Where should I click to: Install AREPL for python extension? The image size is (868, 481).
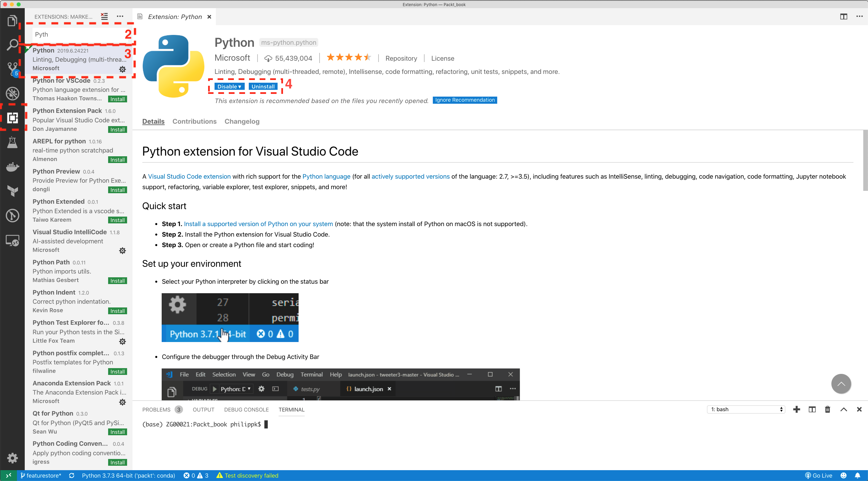pyautogui.click(x=118, y=160)
